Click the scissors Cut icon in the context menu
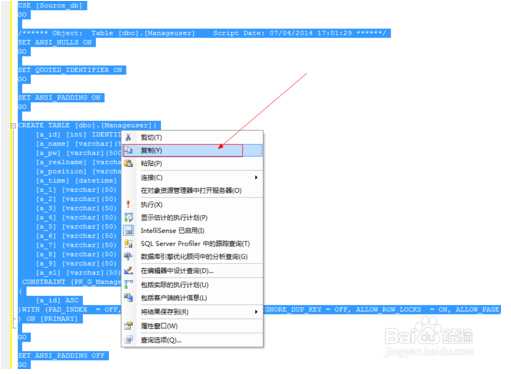 pyautogui.click(x=128, y=137)
